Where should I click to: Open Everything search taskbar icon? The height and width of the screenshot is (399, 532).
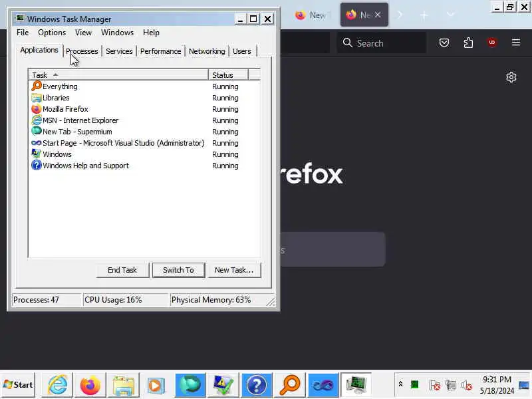[290, 385]
